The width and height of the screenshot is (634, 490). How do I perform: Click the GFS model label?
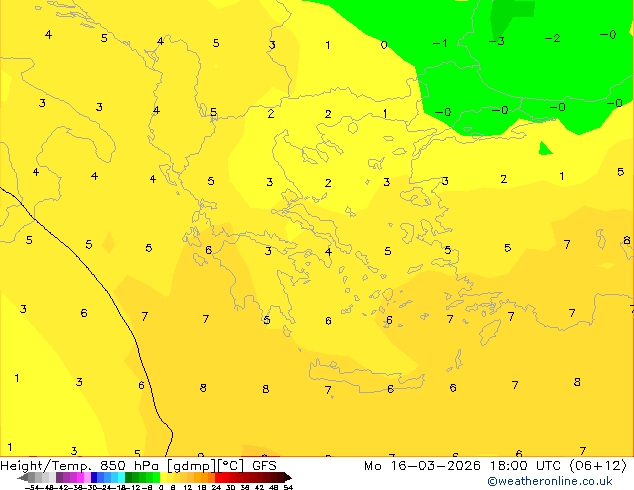(x=264, y=466)
